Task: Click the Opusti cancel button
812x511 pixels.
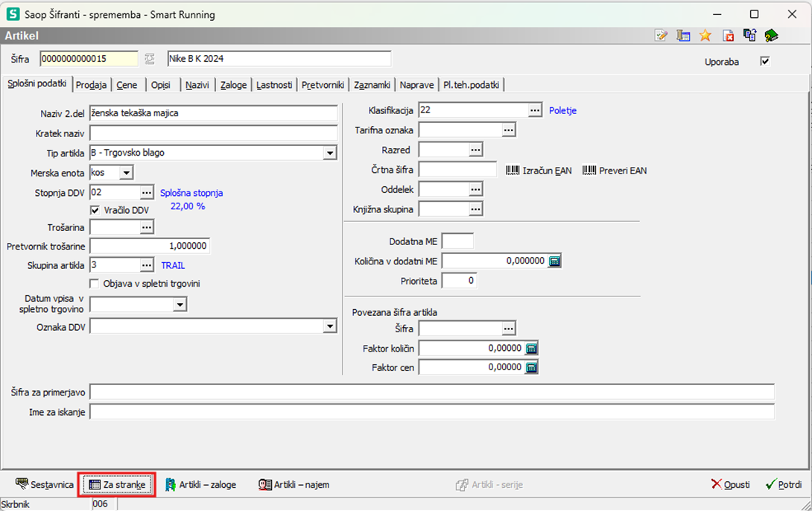Action: (730, 485)
